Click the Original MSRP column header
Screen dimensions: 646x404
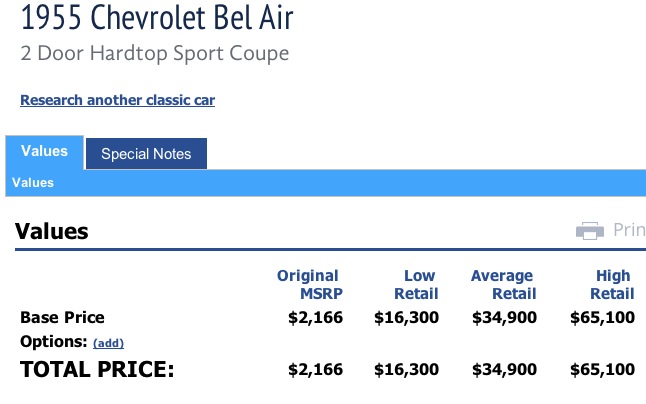point(309,285)
